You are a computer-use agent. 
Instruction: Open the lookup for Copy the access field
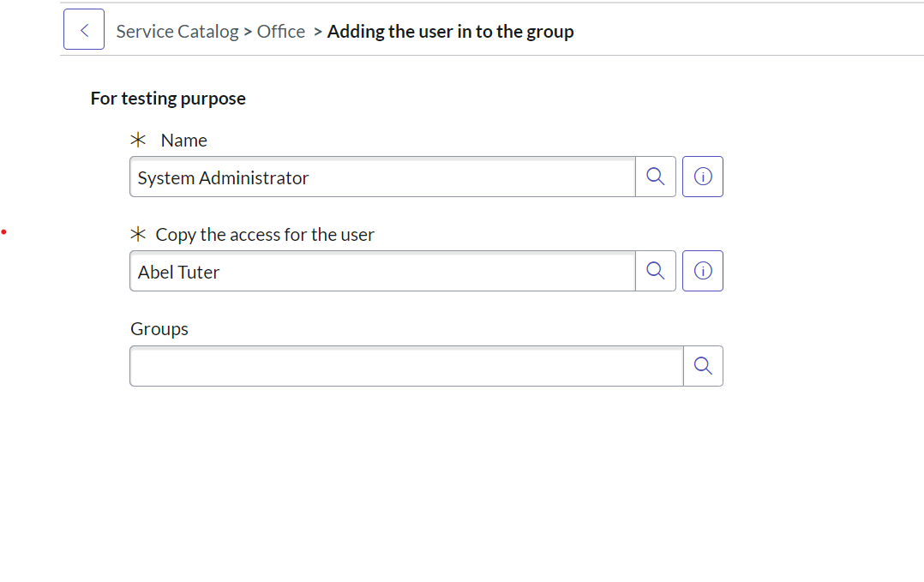tap(655, 271)
